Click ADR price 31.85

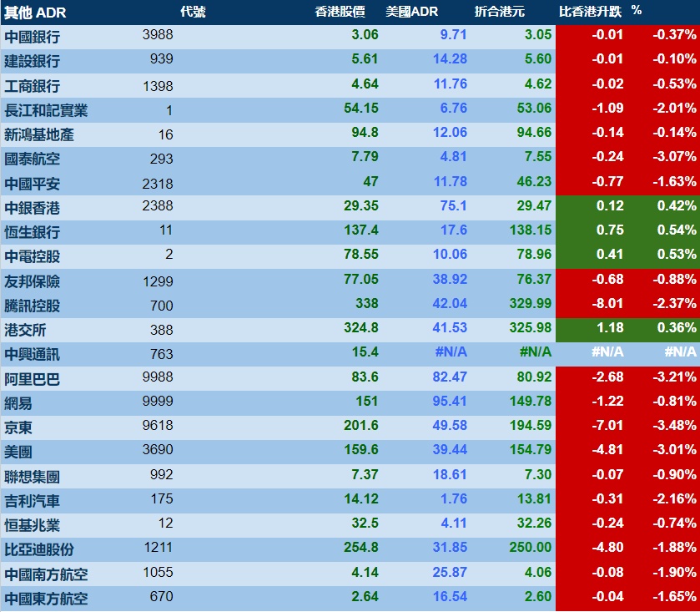tap(450, 547)
